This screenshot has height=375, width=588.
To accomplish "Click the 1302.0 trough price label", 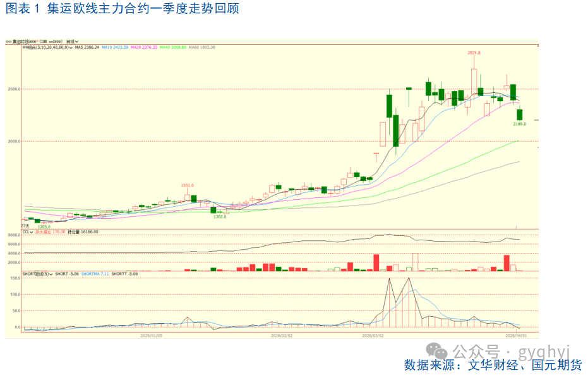I will 220,217.
